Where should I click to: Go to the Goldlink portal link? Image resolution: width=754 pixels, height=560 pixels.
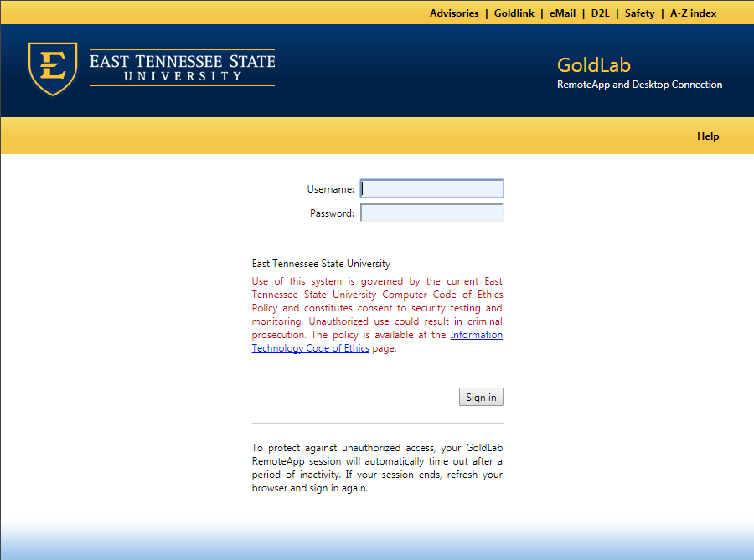(x=514, y=13)
